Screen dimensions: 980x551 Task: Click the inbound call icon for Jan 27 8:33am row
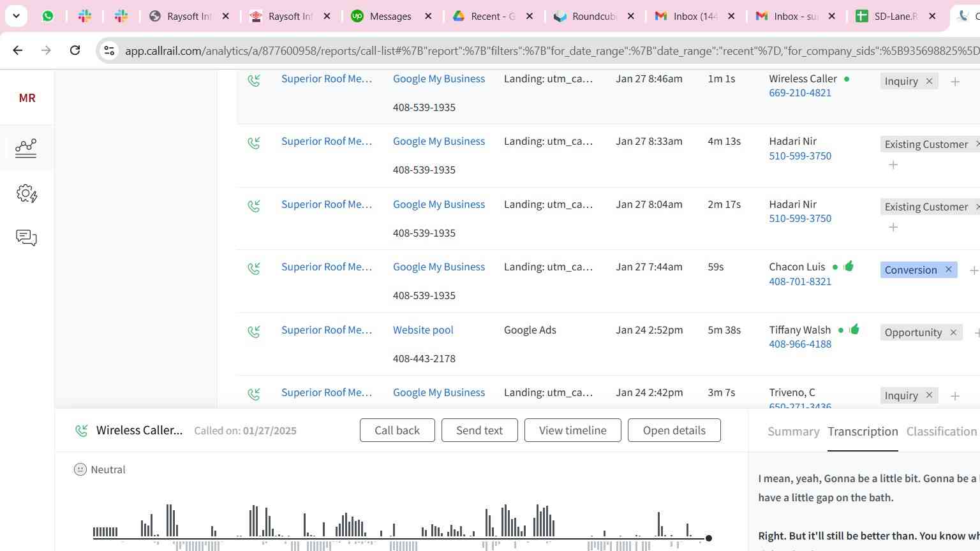254,143
